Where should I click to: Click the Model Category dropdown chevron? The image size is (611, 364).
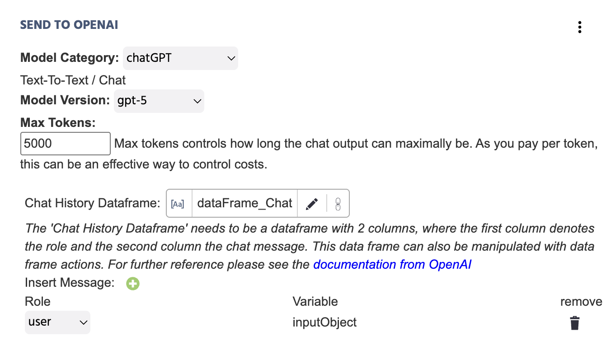[230, 58]
